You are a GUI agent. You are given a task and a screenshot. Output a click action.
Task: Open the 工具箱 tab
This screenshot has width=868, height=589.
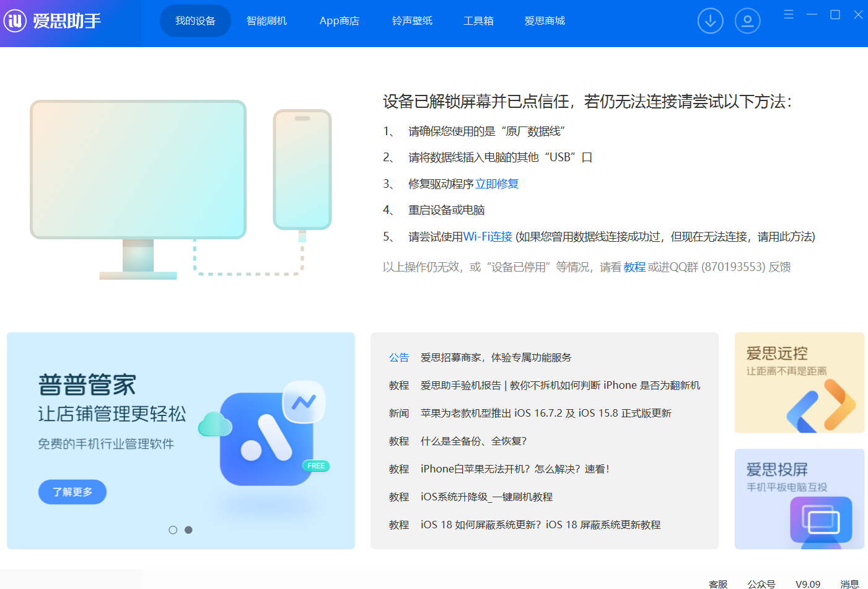[x=478, y=21]
